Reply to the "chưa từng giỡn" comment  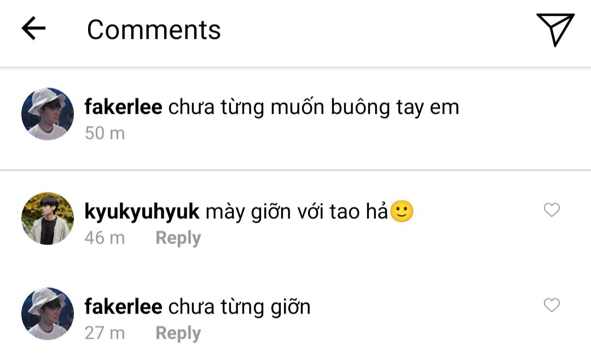(178, 333)
